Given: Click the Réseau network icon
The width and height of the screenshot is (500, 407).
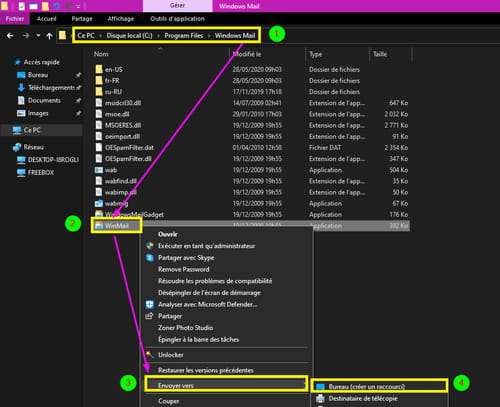Looking at the screenshot, I should 17,147.
